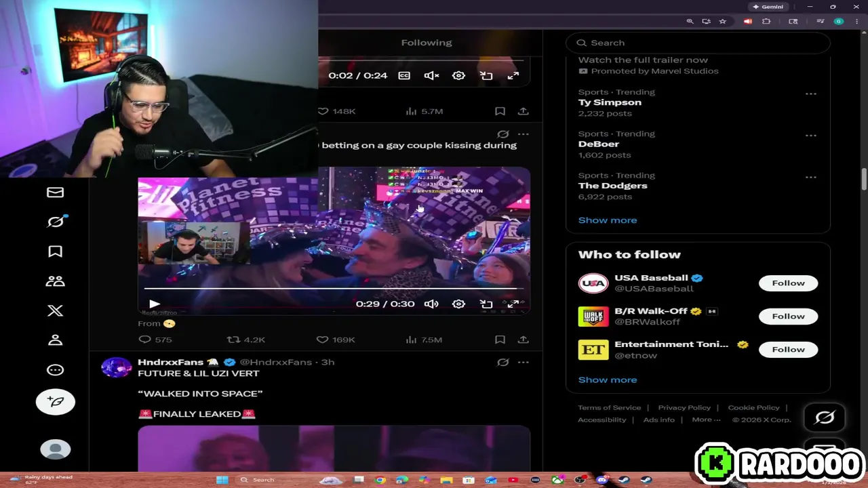
Task: Open Communities people icon in sidebar
Action: [55, 281]
